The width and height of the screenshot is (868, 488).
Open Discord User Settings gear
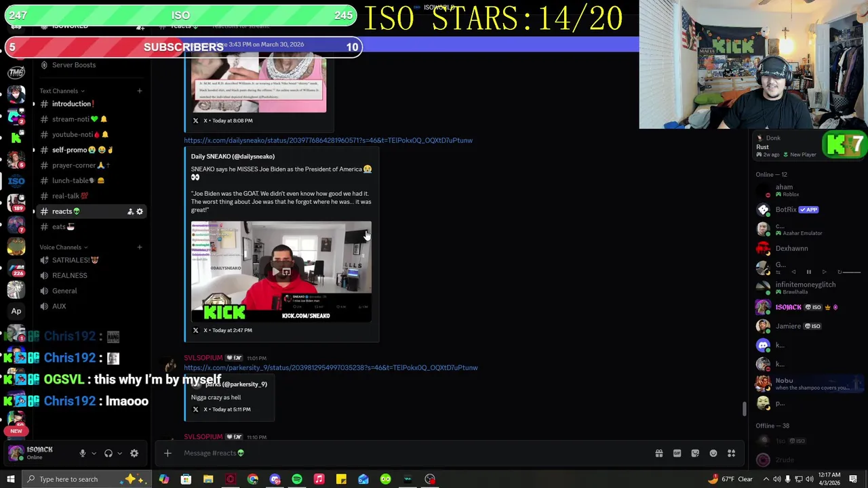tap(134, 453)
